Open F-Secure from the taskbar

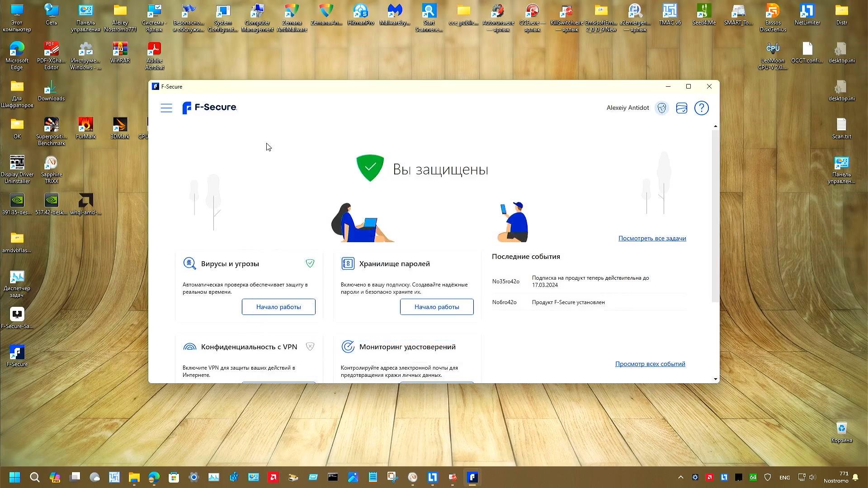(472, 477)
